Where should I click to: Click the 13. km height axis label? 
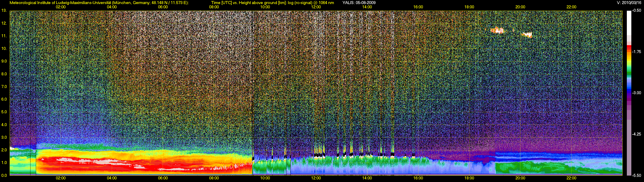coord(4,10)
